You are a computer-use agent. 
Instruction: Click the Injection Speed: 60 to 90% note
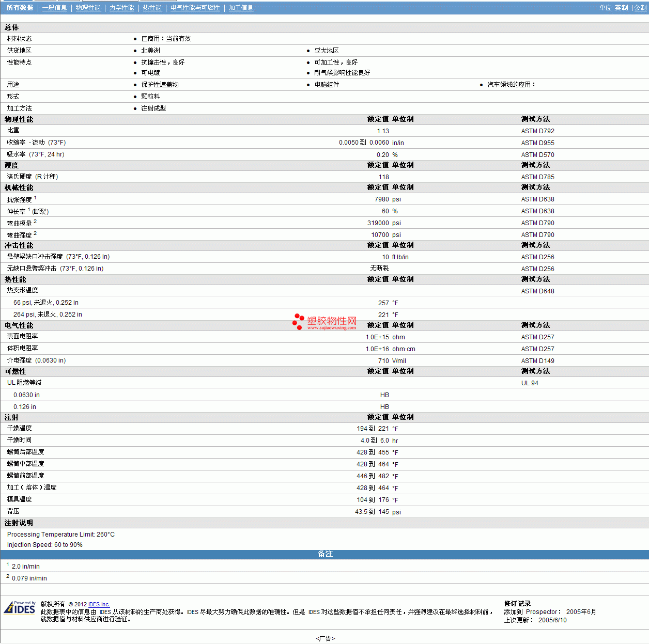click(x=45, y=545)
